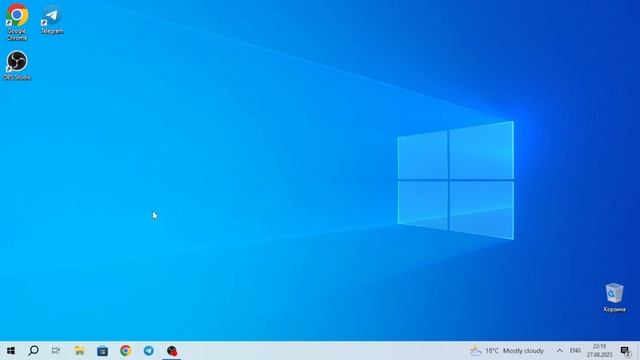
Task: Open the Windows Start menu
Action: pos(11,351)
